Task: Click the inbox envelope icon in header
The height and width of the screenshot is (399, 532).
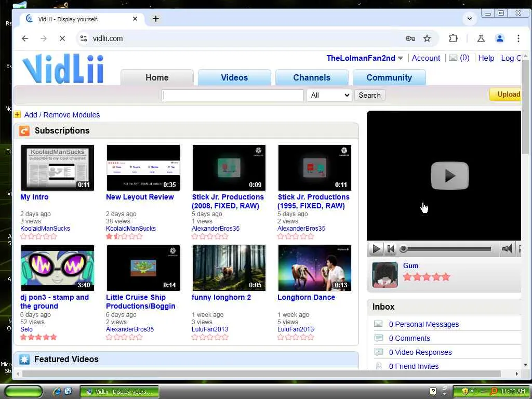Action: (x=453, y=58)
